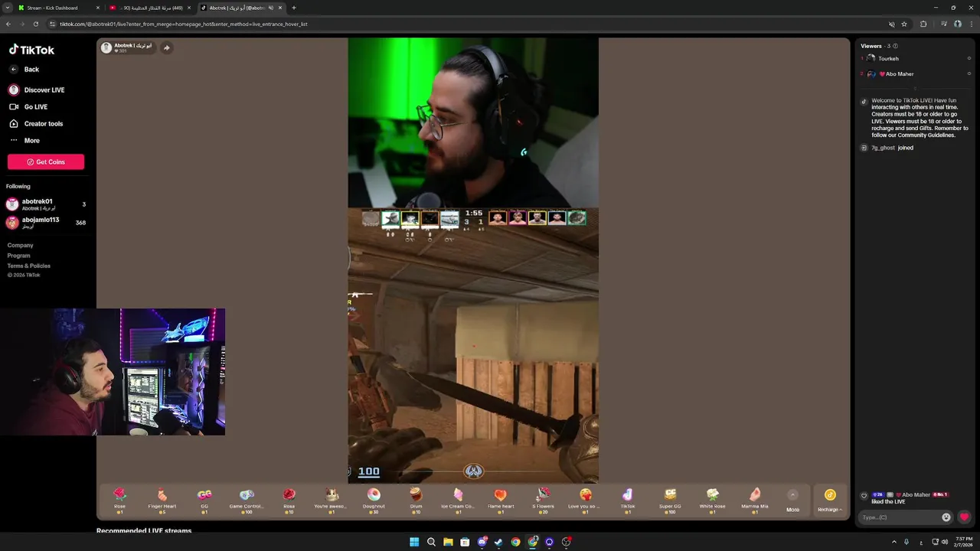
Task: Open the Windows Start menu
Action: pyautogui.click(x=414, y=542)
